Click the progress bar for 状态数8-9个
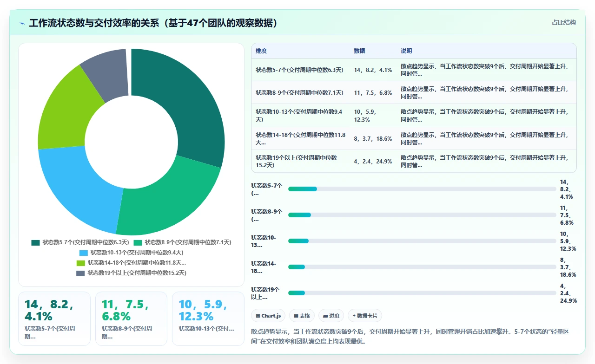 422,215
